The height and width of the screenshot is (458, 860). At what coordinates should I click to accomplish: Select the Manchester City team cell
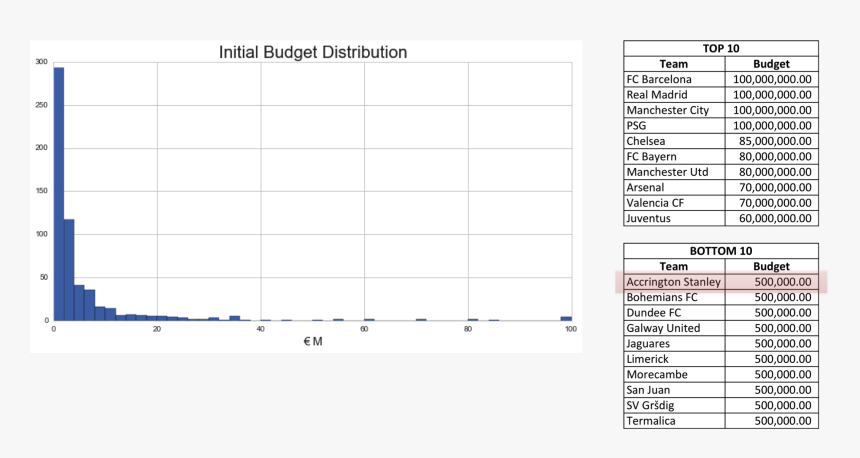coord(674,110)
